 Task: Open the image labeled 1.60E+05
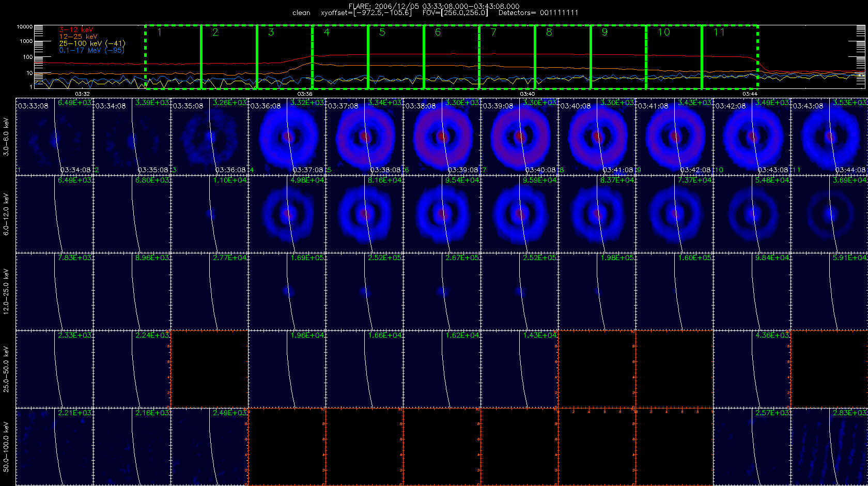pyautogui.click(x=674, y=292)
